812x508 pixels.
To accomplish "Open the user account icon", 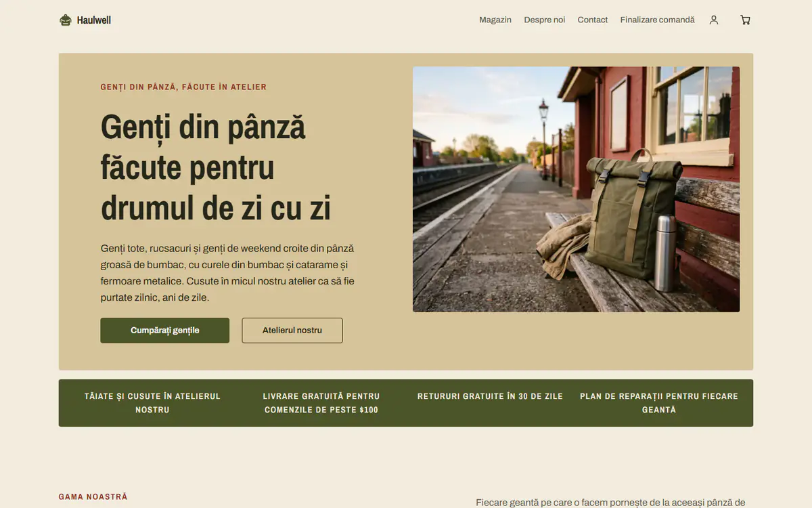I will pos(714,20).
